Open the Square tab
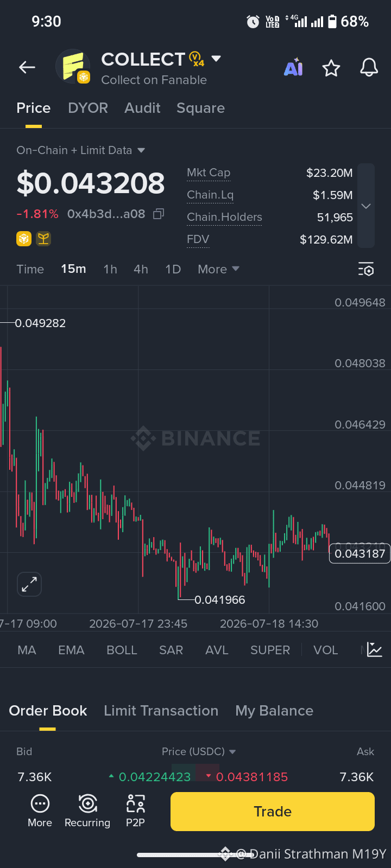The image size is (391, 868). click(x=200, y=108)
